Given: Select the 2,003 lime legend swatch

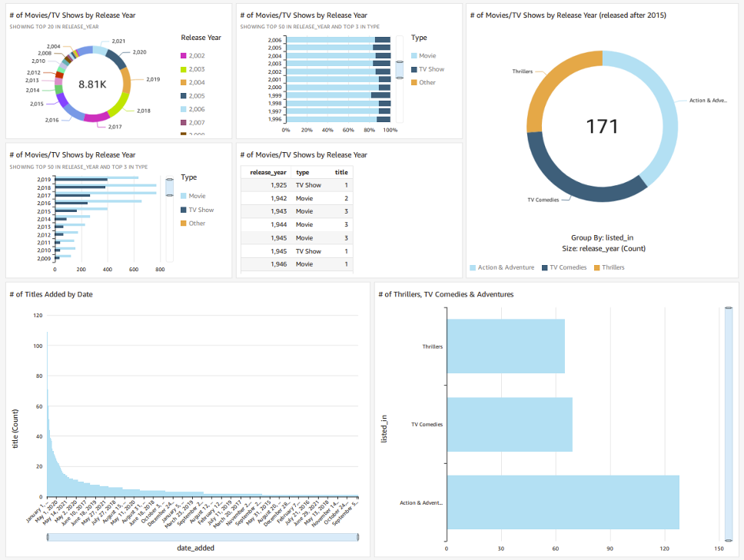Looking at the screenshot, I should pos(184,69).
